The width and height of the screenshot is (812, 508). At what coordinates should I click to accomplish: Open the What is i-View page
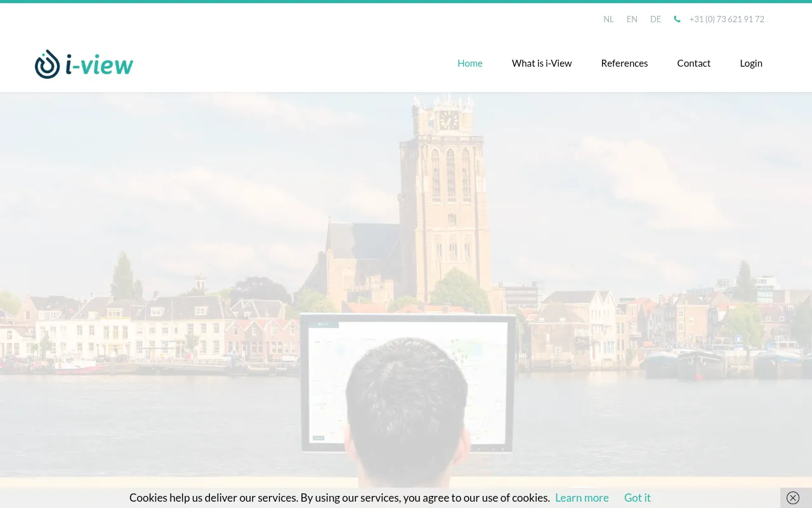542,63
